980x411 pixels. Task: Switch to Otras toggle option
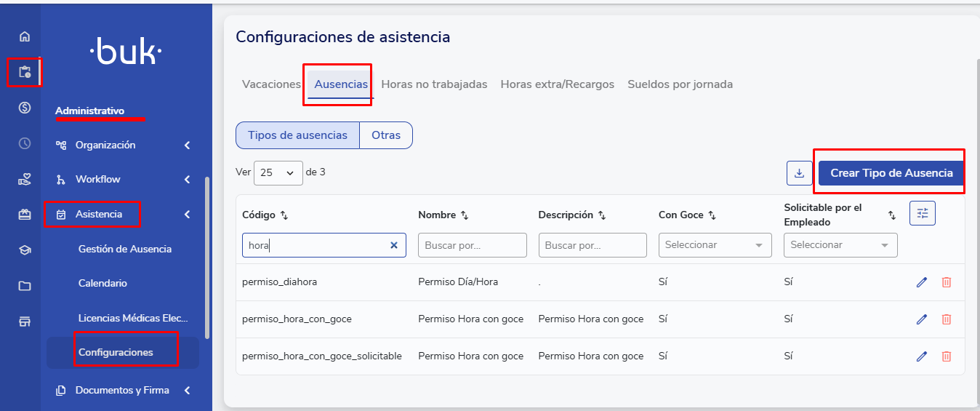pyautogui.click(x=386, y=135)
